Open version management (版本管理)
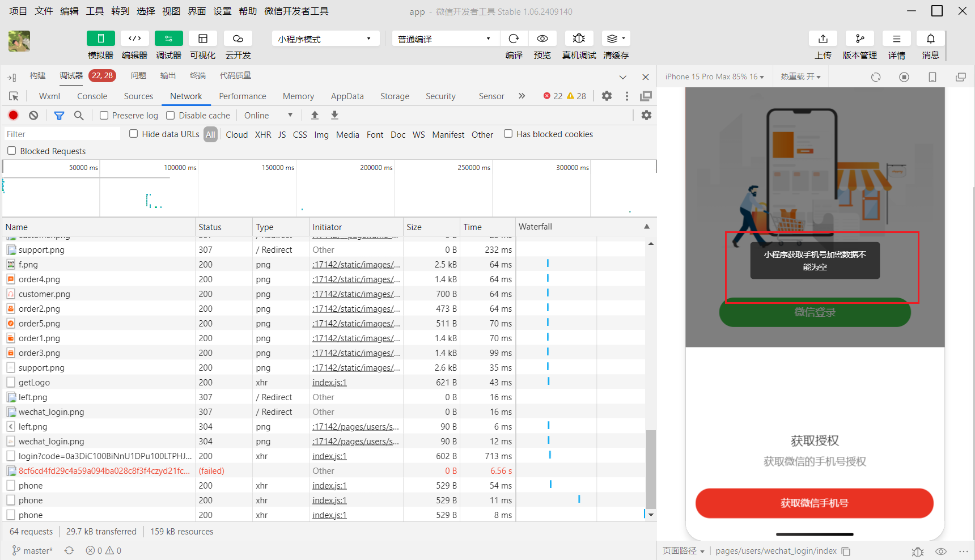The width and height of the screenshot is (975, 560). pos(860,39)
